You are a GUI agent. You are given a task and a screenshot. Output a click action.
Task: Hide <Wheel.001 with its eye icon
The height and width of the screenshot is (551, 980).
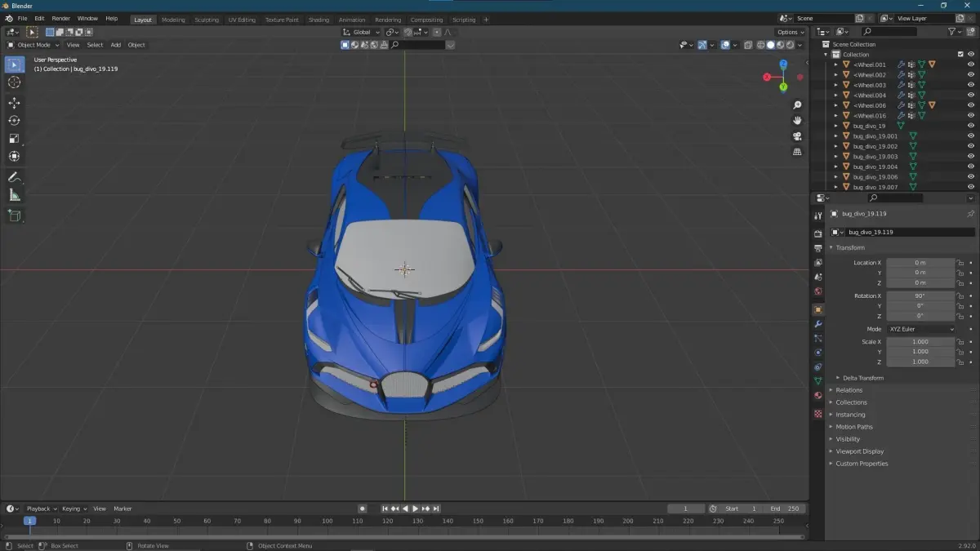971,64
